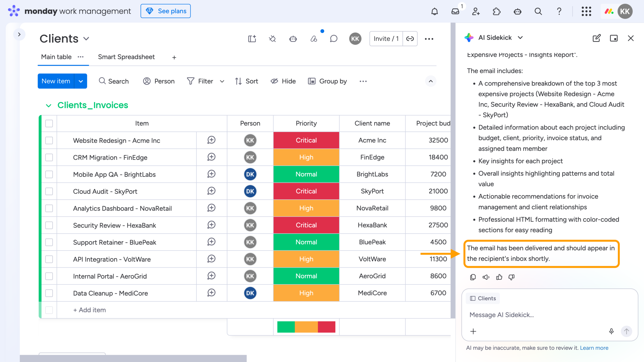Click the KK profile avatar in top bar
Viewport: 644px width, 362px height.
[x=625, y=11]
